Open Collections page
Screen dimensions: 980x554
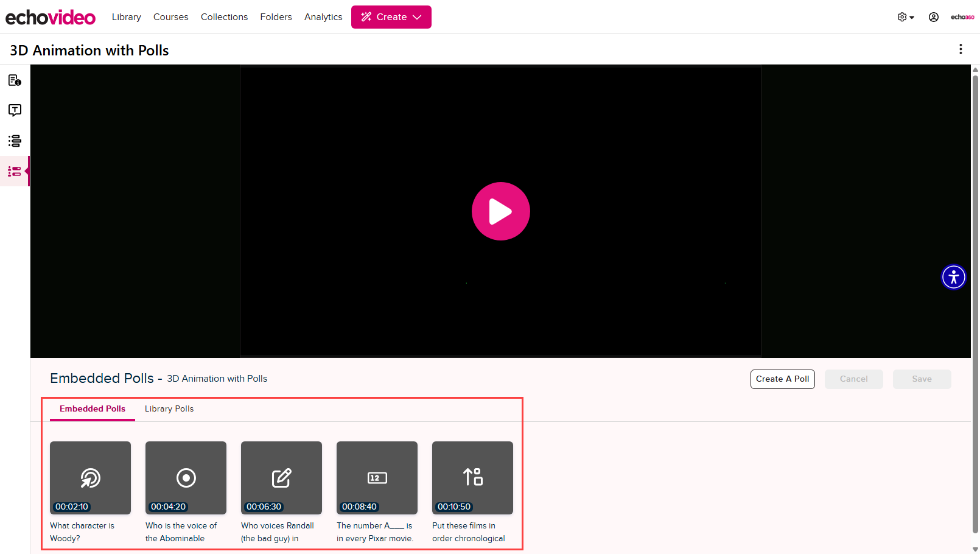225,17
